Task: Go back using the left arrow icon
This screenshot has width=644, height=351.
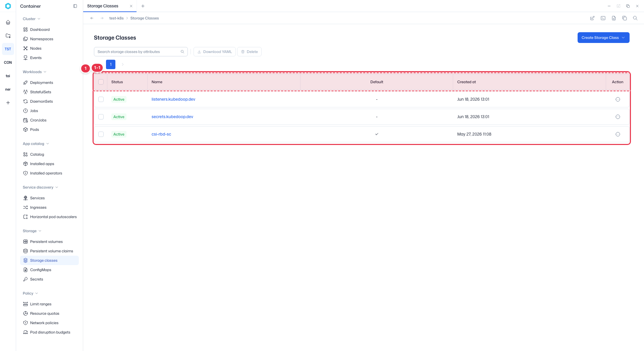Action: click(x=92, y=18)
